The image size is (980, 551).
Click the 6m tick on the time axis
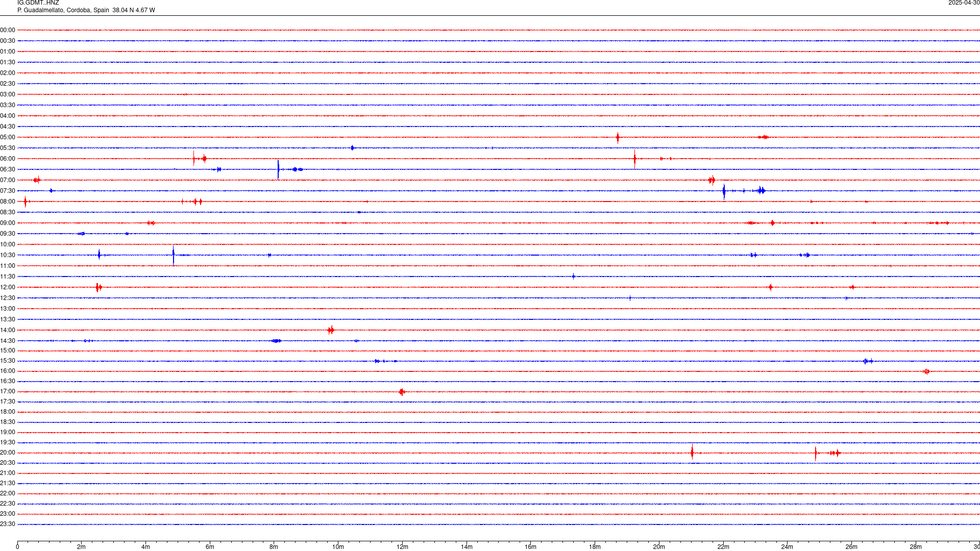(x=210, y=547)
